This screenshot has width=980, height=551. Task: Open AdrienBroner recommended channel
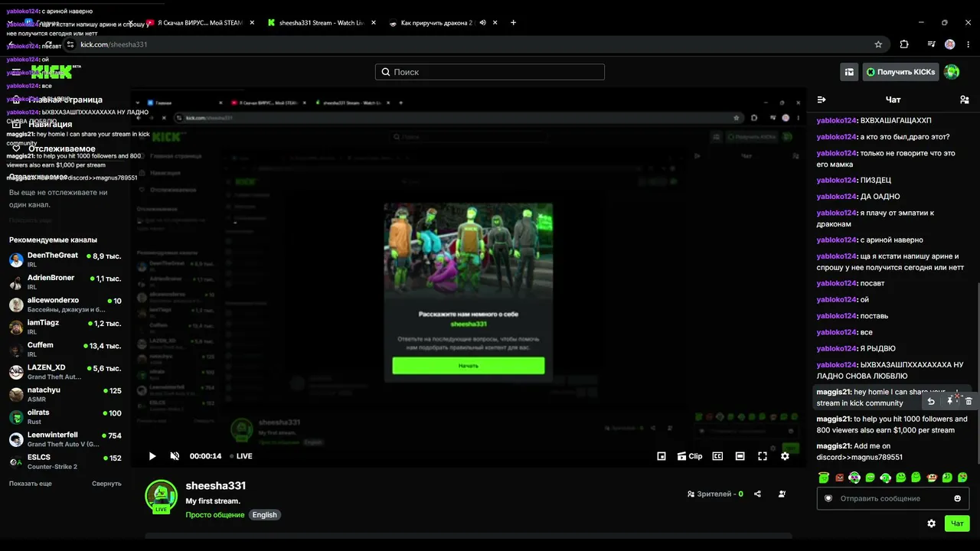tap(65, 282)
